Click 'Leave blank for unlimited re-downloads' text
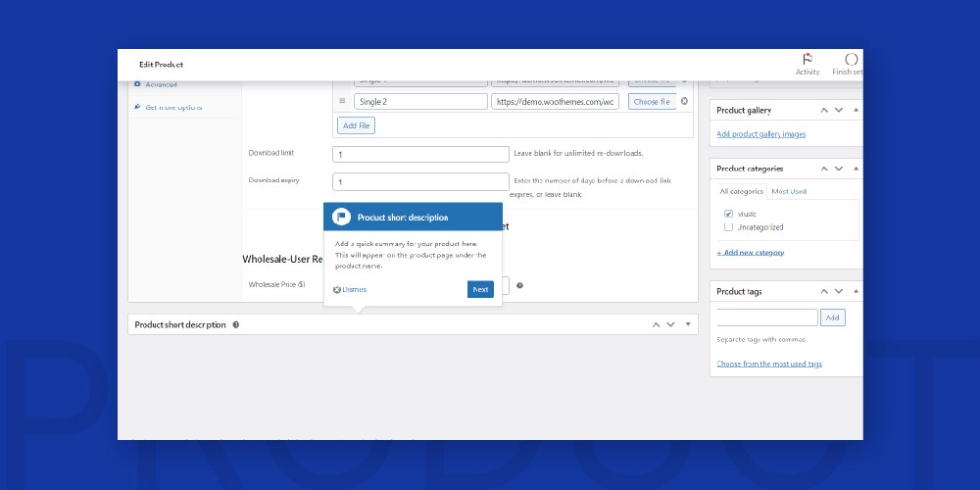Screen dimensions: 980x490 pos(578,153)
